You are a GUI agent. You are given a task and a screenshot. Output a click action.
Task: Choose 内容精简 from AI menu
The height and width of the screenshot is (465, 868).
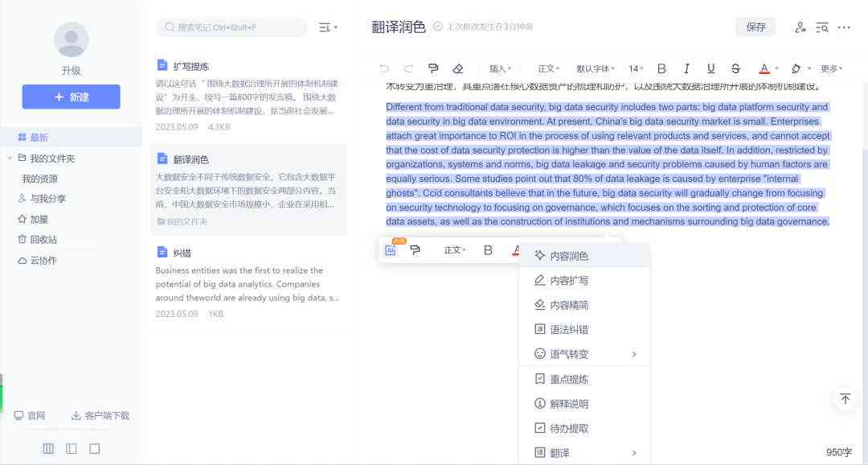tap(584, 305)
